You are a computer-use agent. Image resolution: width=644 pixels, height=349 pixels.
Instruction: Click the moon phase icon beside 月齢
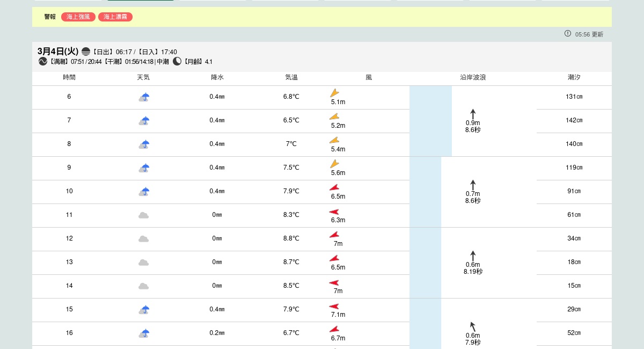click(x=177, y=61)
